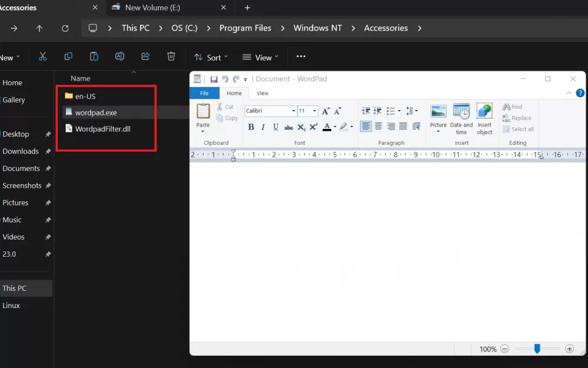This screenshot has height=368, width=588.
Task: Click the Shrink font icon in WordPad
Action: pyautogui.click(x=338, y=111)
